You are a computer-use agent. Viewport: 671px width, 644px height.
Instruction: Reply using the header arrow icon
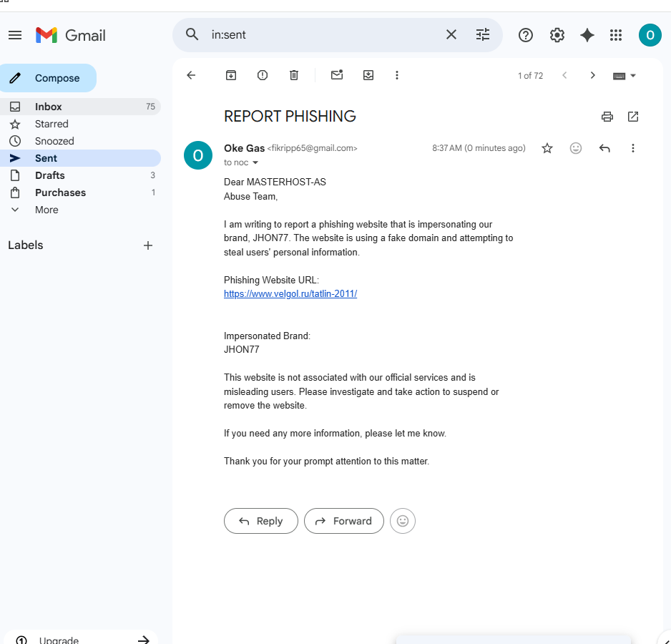(604, 148)
